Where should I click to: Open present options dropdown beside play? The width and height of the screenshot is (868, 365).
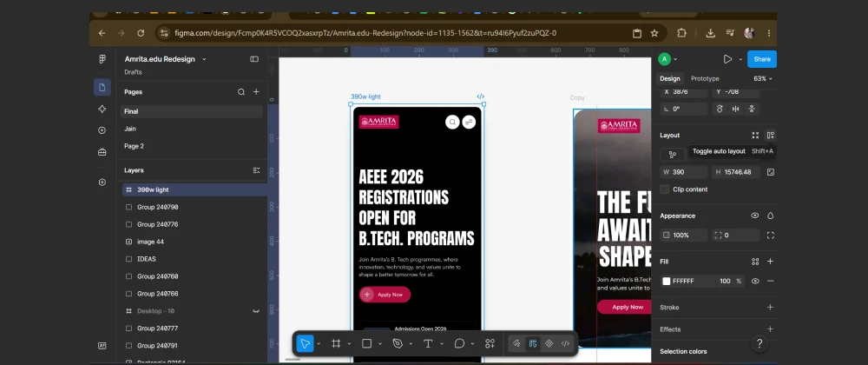[x=740, y=59]
